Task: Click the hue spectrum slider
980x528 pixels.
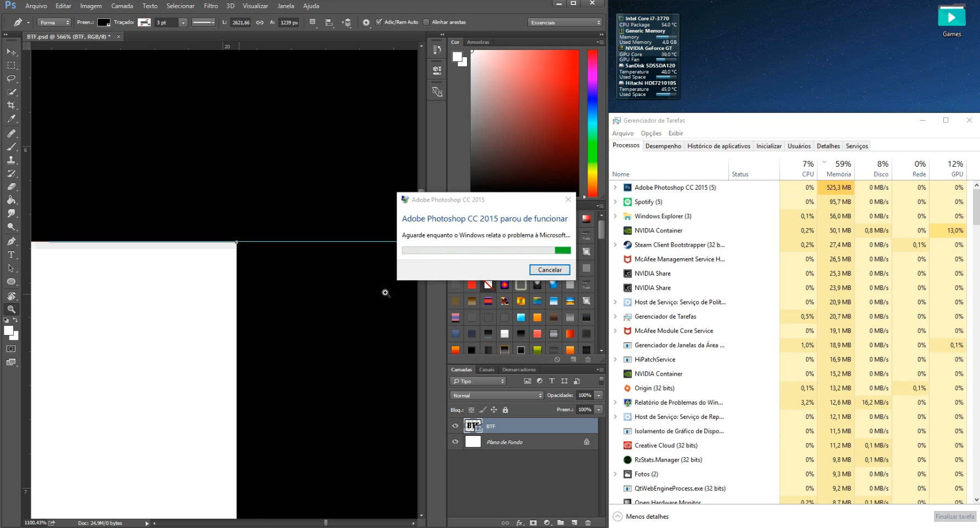Action: coord(592,123)
